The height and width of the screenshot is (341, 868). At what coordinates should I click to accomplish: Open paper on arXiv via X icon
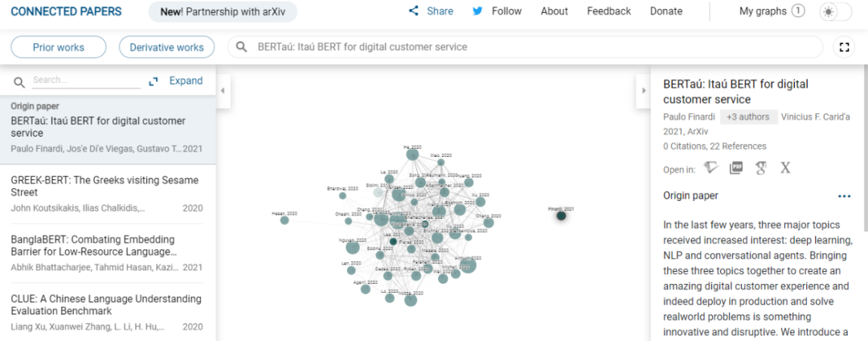pos(785,168)
